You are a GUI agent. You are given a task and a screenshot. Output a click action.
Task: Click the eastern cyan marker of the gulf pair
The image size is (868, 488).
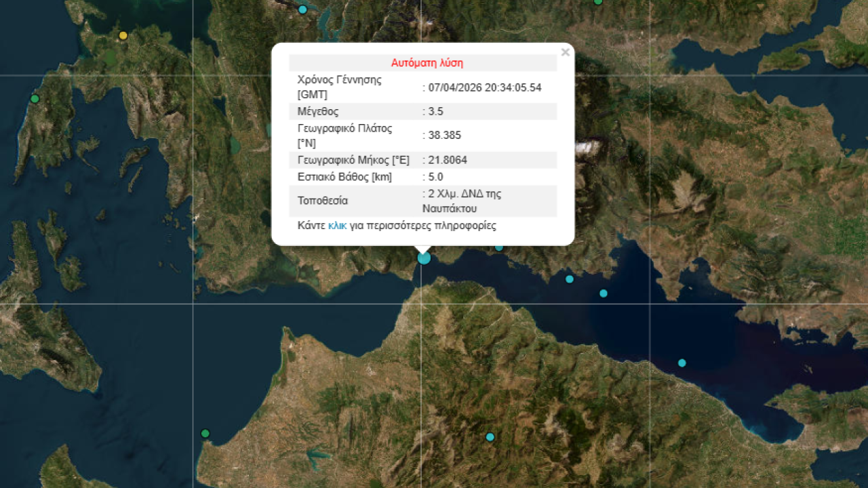point(604,293)
